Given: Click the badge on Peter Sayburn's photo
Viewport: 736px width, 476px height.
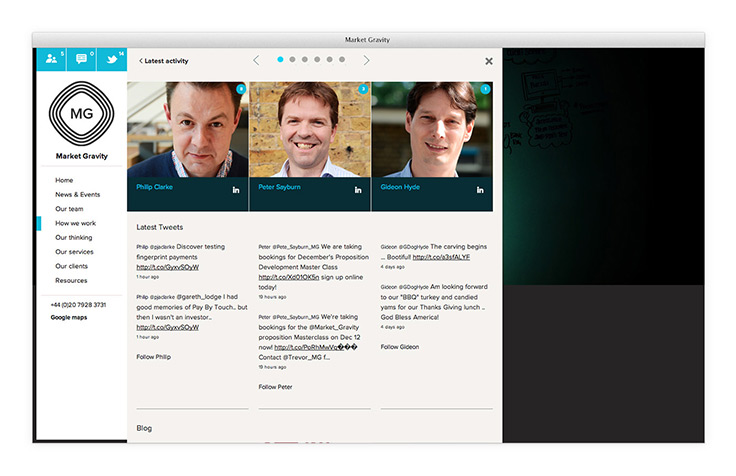Looking at the screenshot, I should point(363,89).
